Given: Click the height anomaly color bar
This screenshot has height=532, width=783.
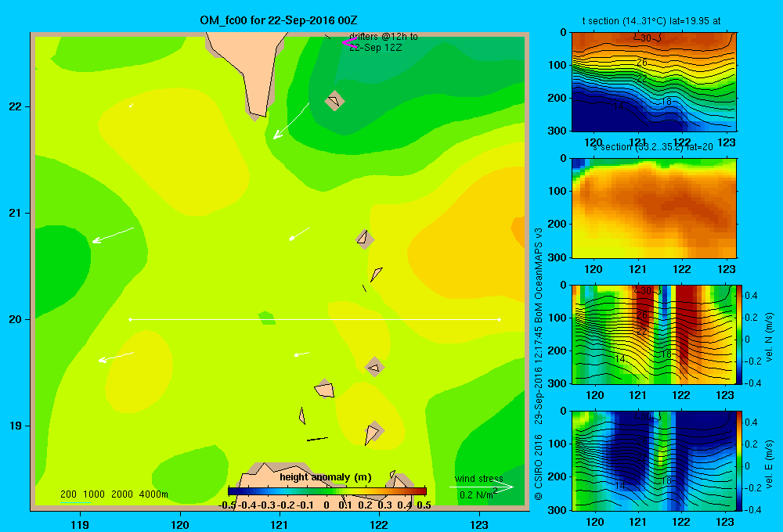Looking at the screenshot, I should [327, 491].
